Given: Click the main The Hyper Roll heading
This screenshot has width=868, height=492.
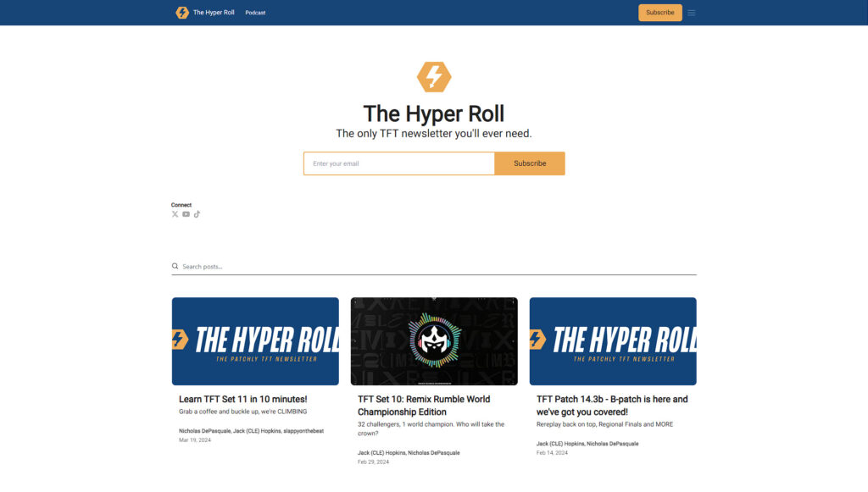Looking at the screenshot, I should 434,113.
